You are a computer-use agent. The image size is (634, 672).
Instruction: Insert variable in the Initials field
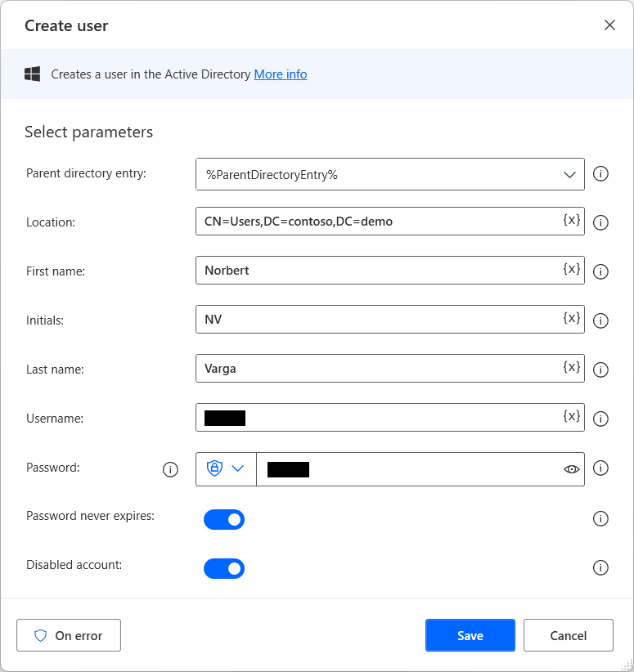pyautogui.click(x=571, y=317)
